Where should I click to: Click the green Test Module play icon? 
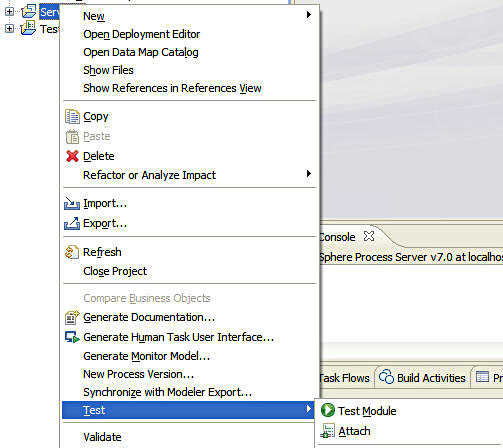[328, 410]
